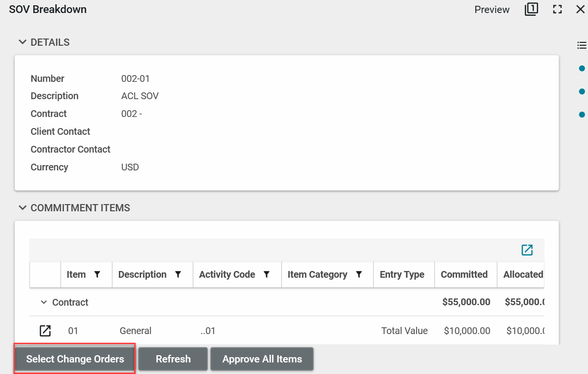Open the section list icon on right edge
588x374 pixels.
coord(582,46)
